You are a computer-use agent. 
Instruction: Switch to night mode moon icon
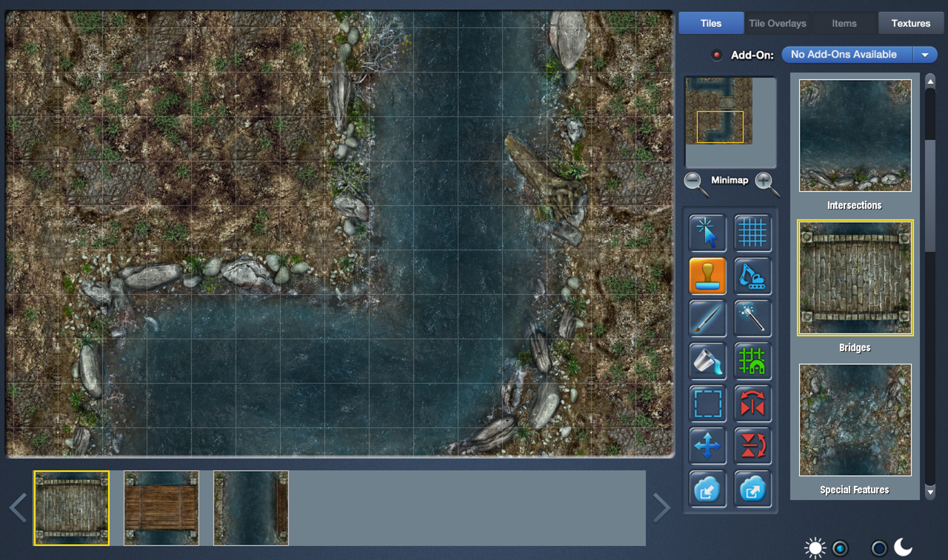(903, 547)
